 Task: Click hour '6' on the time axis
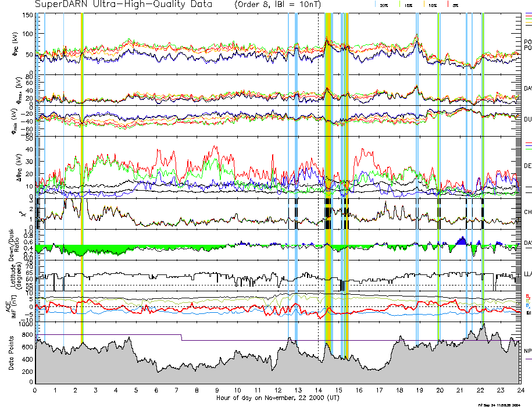point(156,390)
